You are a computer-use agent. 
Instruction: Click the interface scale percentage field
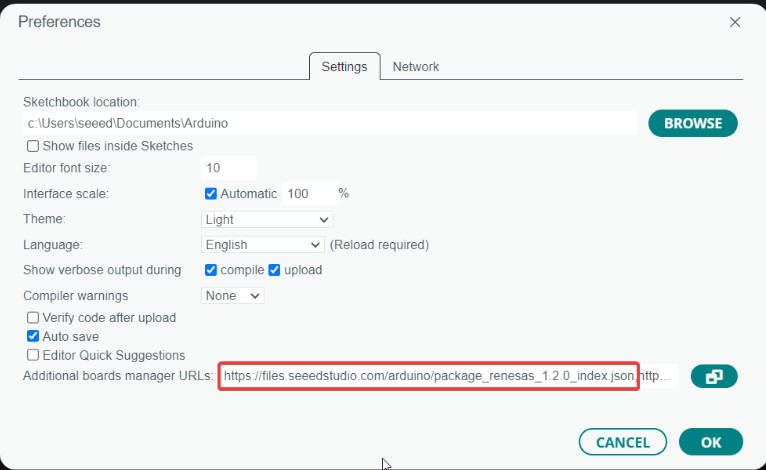click(310, 194)
